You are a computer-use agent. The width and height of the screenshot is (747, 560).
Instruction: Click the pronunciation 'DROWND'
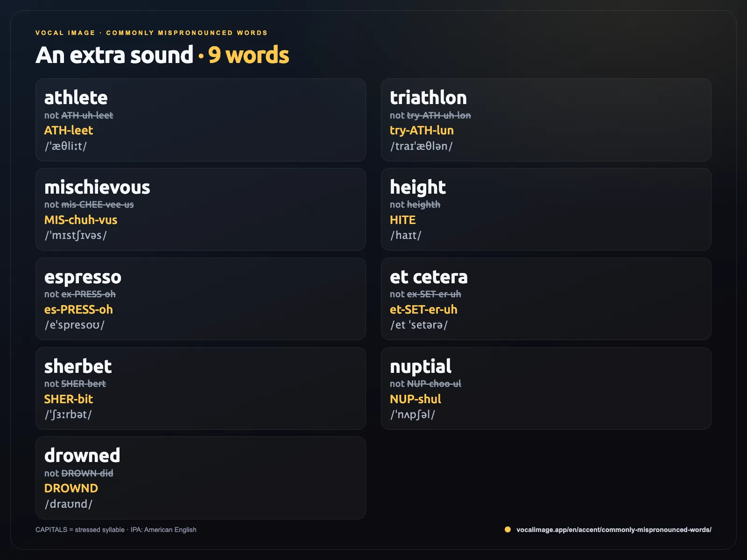tap(71, 488)
